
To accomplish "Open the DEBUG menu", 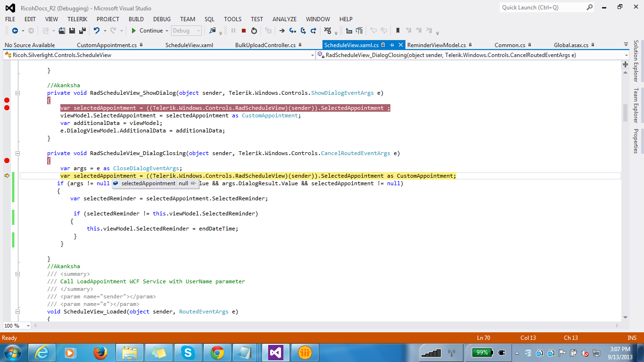I will (x=162, y=19).
